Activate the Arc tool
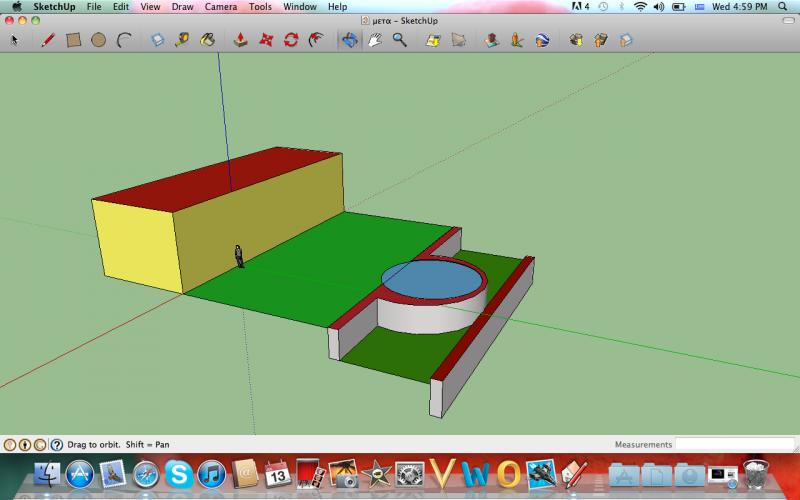This screenshot has width=800, height=500. [124, 40]
